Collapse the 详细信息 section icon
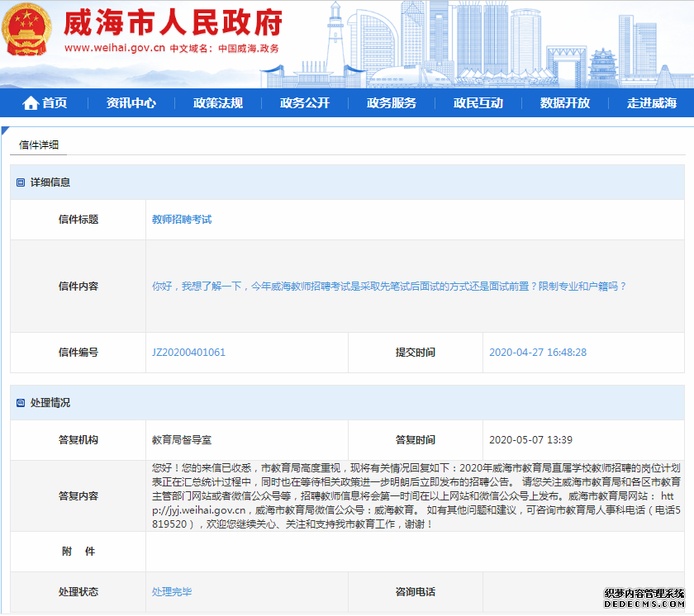Image resolution: width=694 pixels, height=616 pixels. click(21, 182)
